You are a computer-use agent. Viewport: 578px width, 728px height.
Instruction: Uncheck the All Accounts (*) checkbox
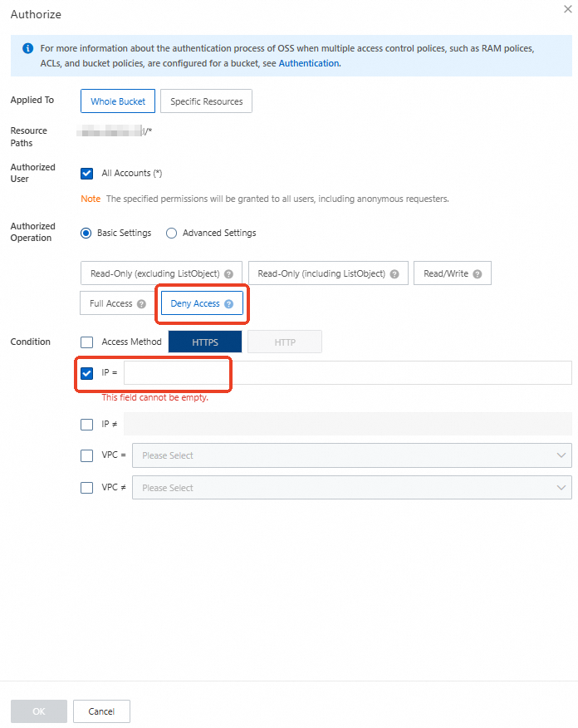coord(86,173)
